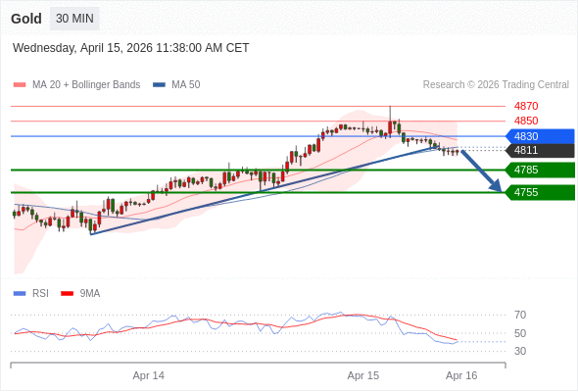This screenshot has height=392, width=578.
Task: Toggle the MA 20 + Bollinger Bands legend label
Action: point(86,85)
